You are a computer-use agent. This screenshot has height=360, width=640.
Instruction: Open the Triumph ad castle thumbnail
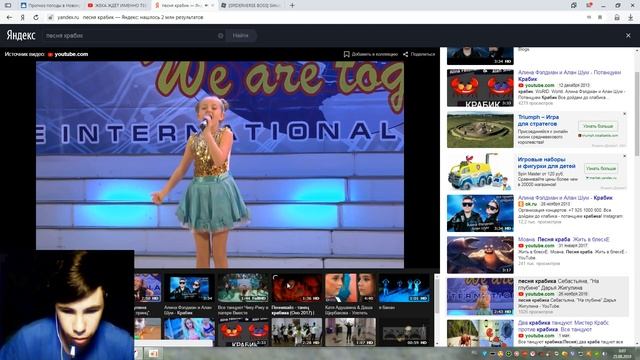(x=480, y=130)
